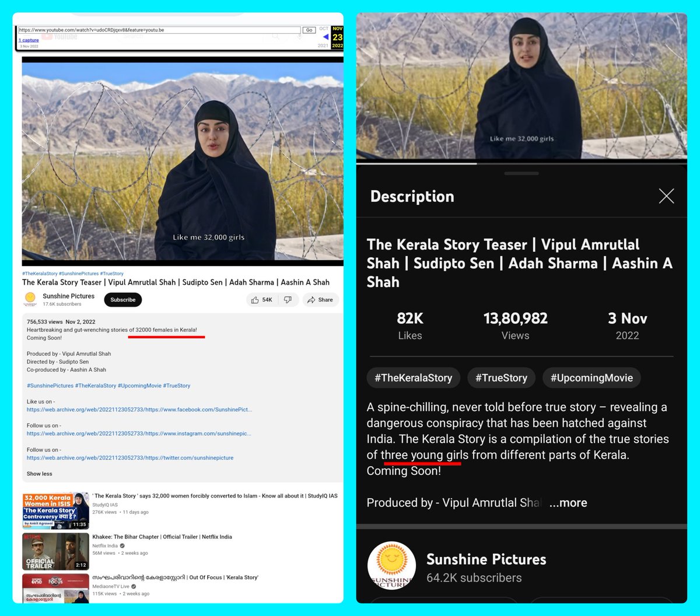Click the Wayback Machine Go button
The height and width of the screenshot is (616, 700).
(x=309, y=30)
